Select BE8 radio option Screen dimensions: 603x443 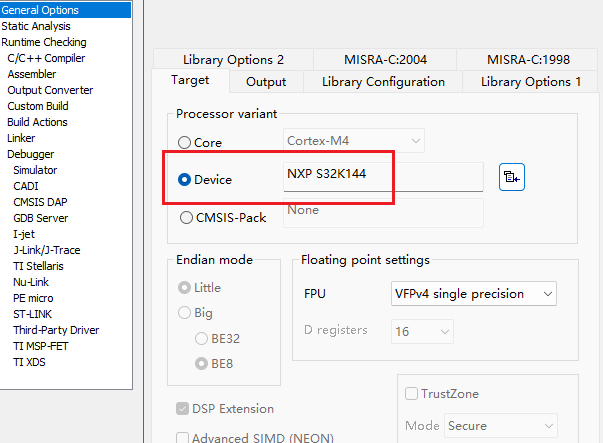click(x=202, y=363)
